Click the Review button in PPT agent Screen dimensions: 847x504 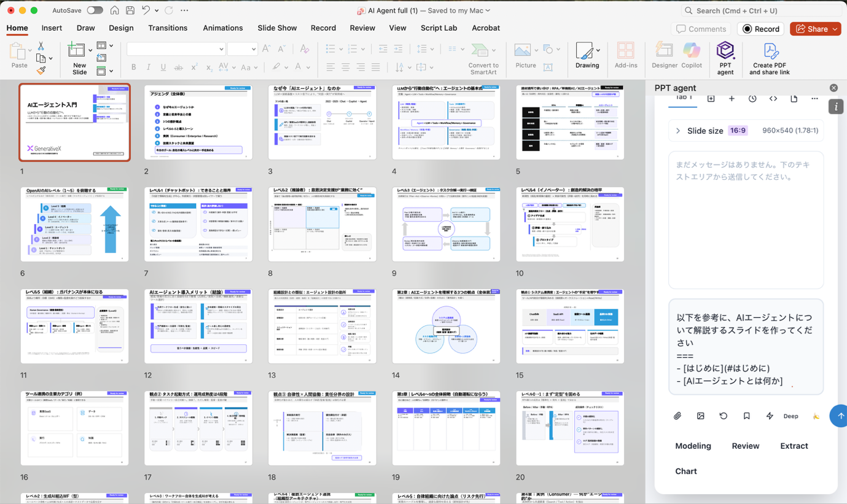click(746, 446)
